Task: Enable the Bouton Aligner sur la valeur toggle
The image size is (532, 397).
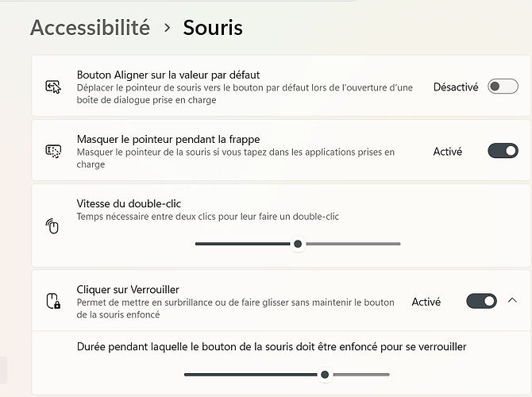Action: (x=503, y=87)
